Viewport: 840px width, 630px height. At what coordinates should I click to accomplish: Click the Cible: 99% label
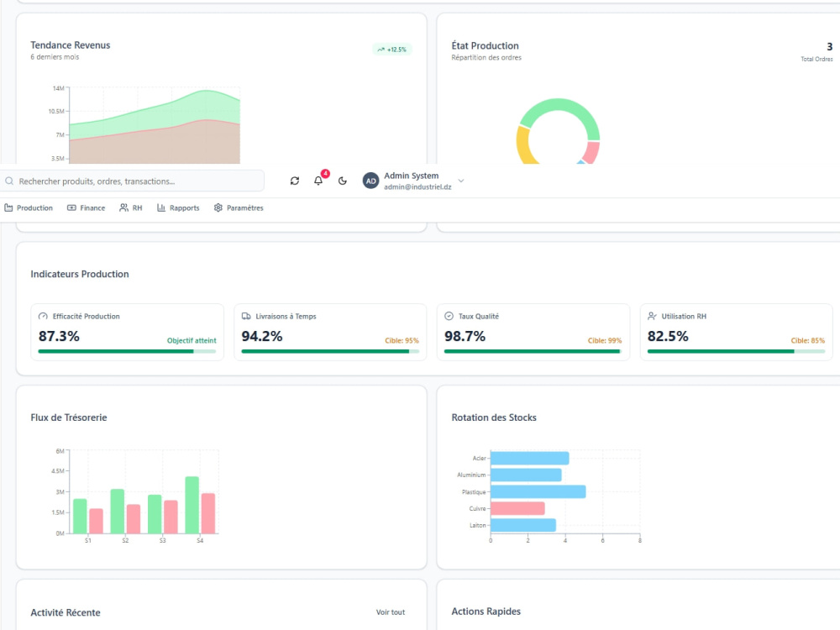[x=605, y=341]
